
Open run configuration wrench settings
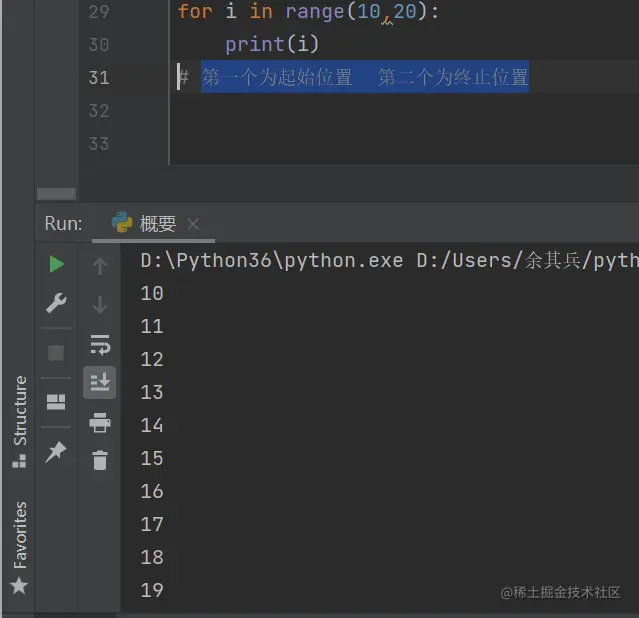56,303
